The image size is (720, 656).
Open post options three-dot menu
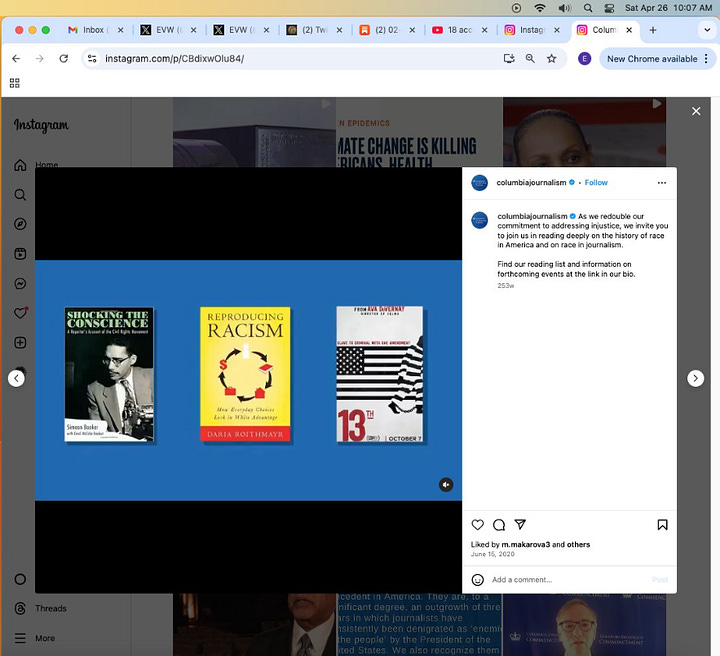[x=662, y=183]
